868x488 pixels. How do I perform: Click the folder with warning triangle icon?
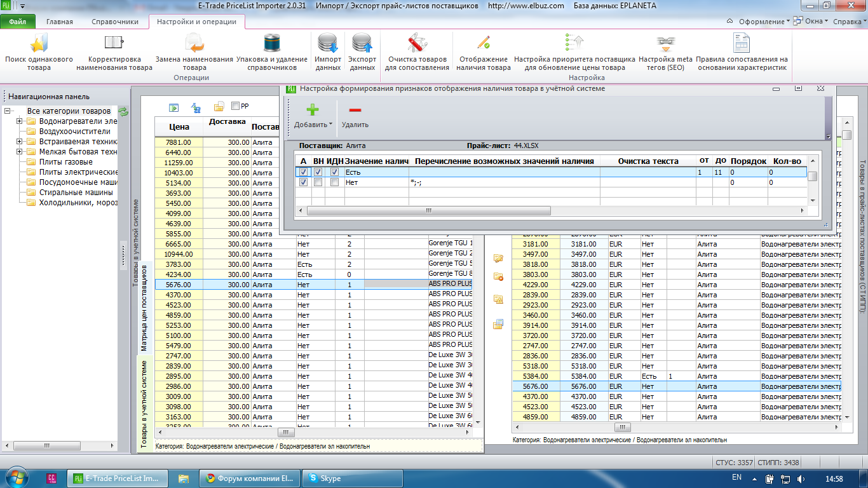pyautogui.click(x=498, y=299)
